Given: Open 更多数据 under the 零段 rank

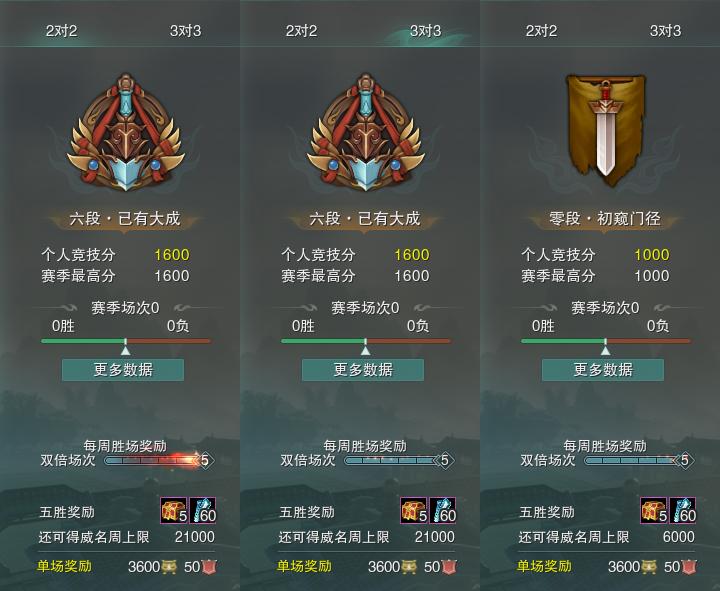Looking at the screenshot, I should (603, 370).
